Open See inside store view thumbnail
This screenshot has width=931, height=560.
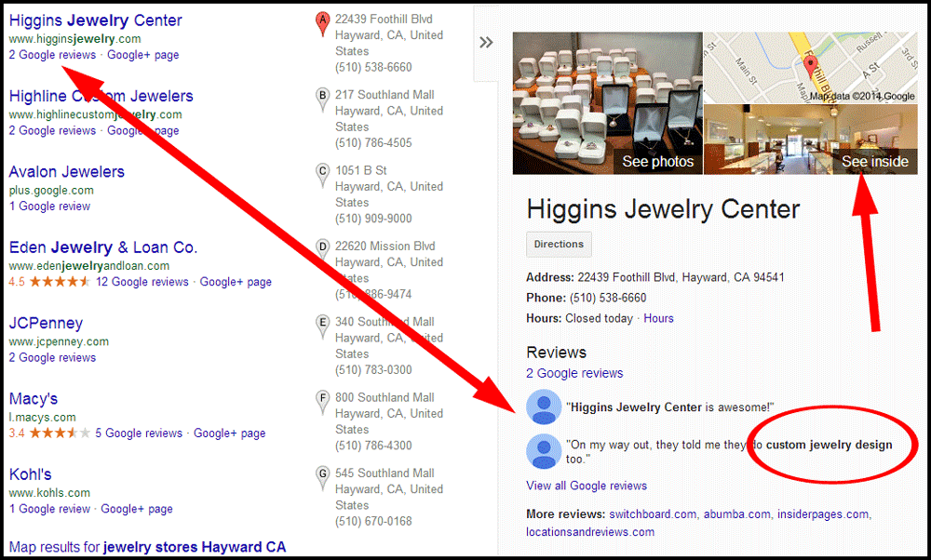click(x=811, y=140)
